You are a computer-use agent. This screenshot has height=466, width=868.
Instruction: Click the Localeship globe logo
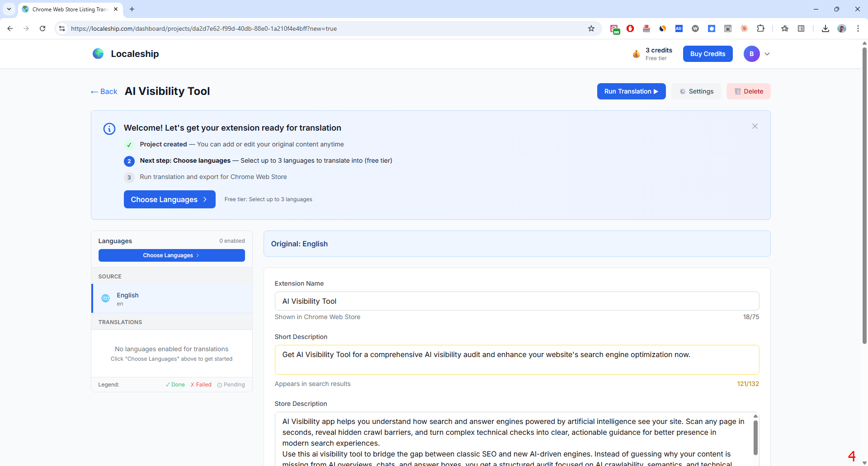(x=98, y=54)
